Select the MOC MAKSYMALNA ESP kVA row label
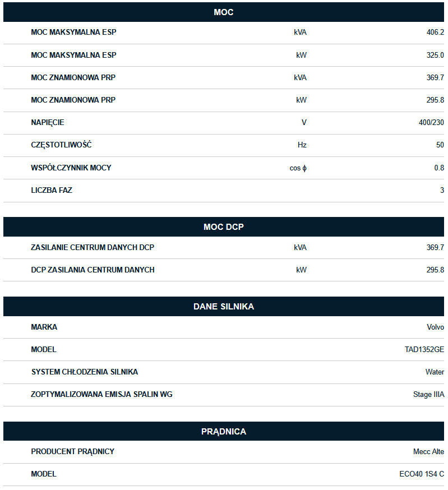Viewport: 448px width, 490px height. (73, 33)
